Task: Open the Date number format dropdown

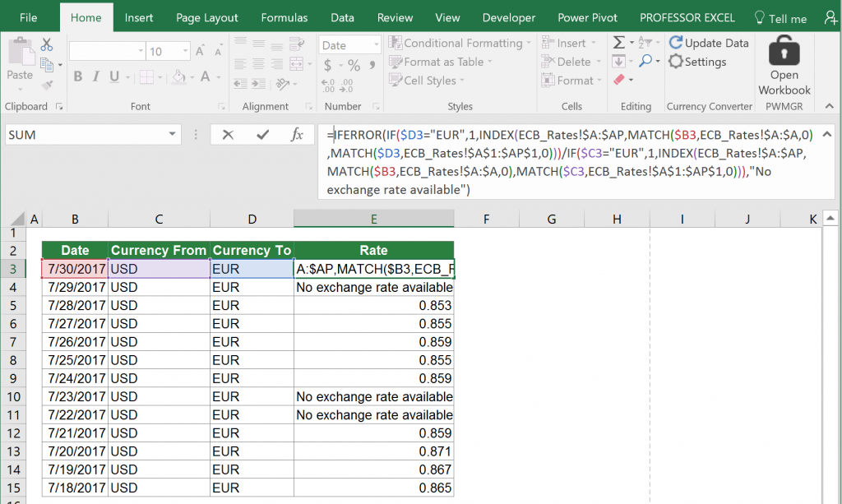Action: pyautogui.click(x=377, y=44)
